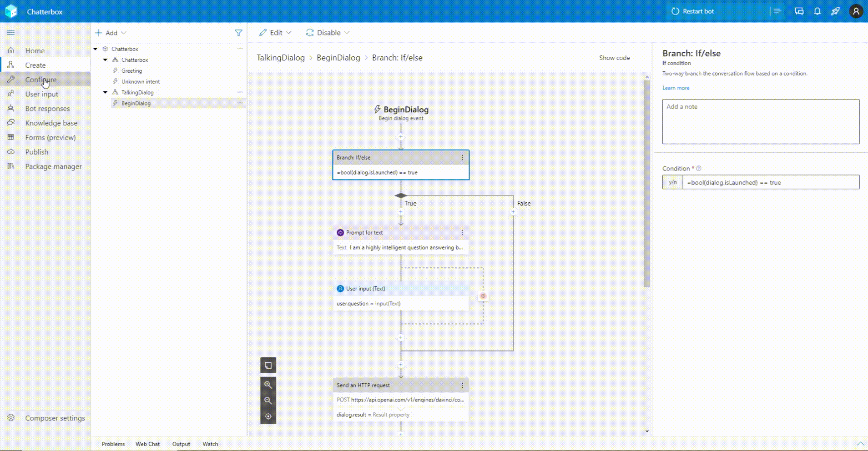Open the user profile avatar
This screenshot has height=451, width=868.
tap(856, 11)
